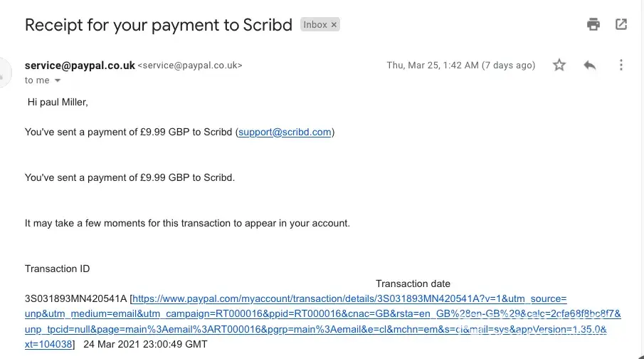Click the "Transaction date" label

coord(413,283)
